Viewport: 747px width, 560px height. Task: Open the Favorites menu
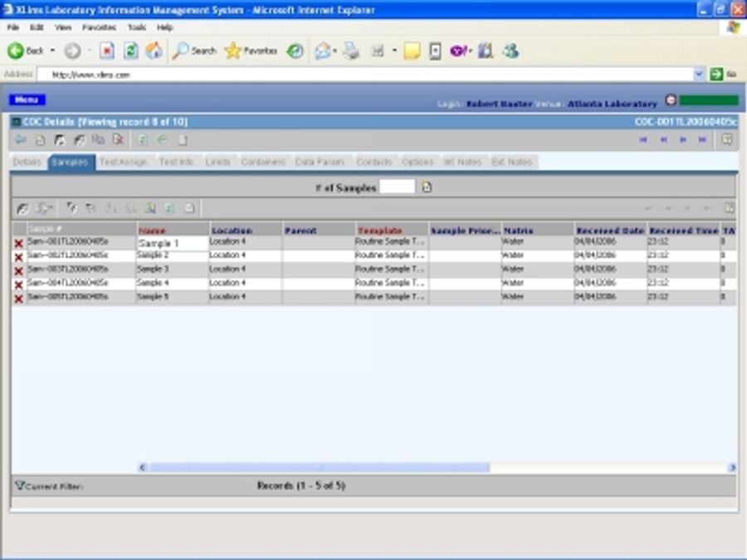pos(99,27)
